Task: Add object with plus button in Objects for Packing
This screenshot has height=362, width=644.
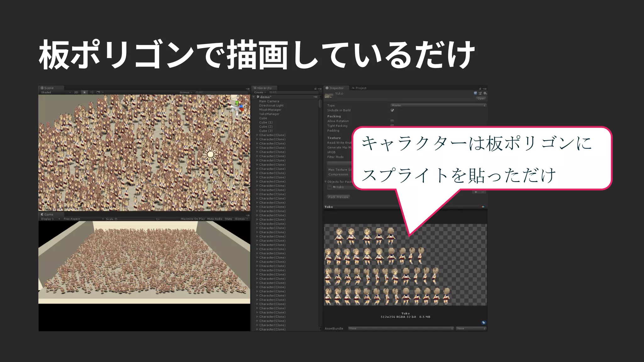Action: point(476,192)
